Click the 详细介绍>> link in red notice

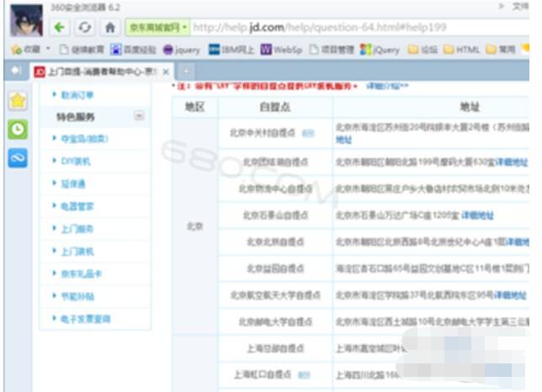tap(387, 86)
